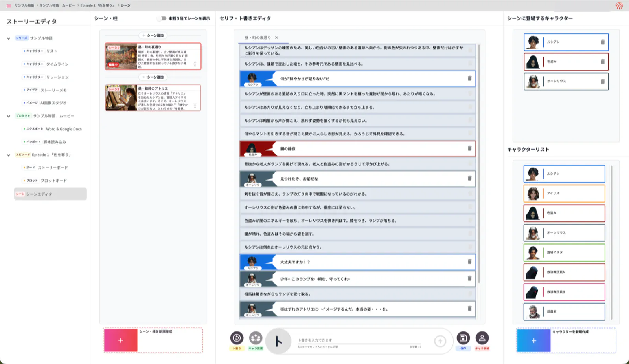Remove 色盗み from the scene characters
Viewport: 629px width, 364px height.
603,62
